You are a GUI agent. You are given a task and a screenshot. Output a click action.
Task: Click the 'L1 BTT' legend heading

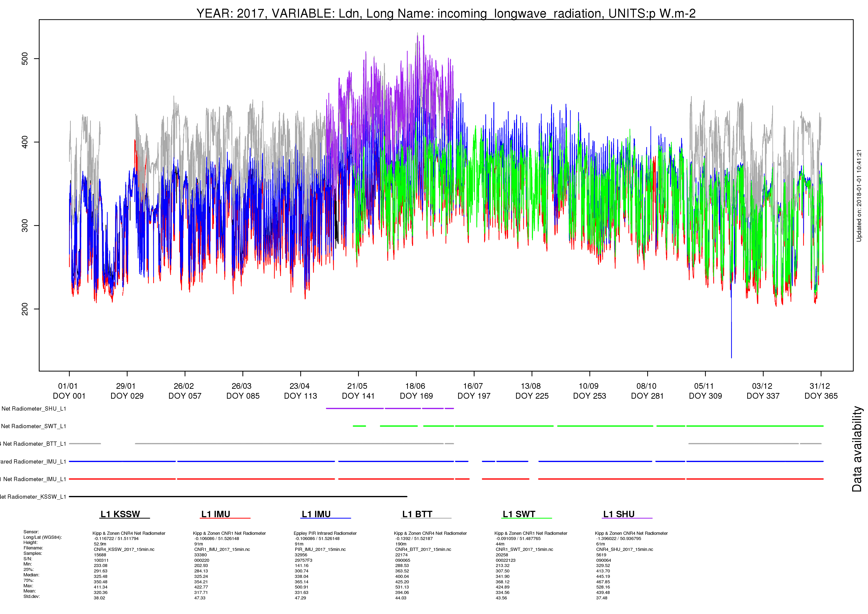tap(417, 514)
